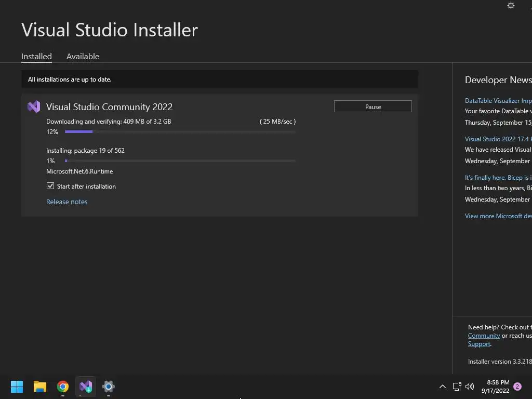This screenshot has height=399, width=532.
Task: Click the Microsoft.Net.6.Runtime package name
Action: (79, 171)
